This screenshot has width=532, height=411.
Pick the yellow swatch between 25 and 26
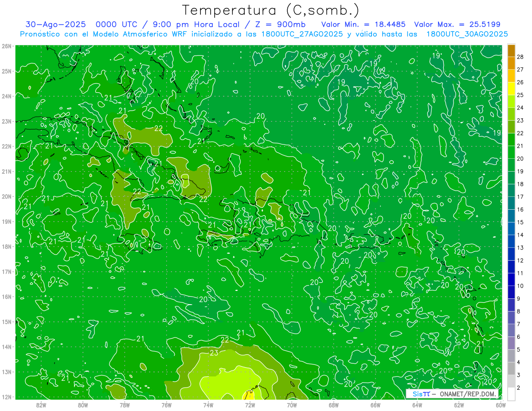[511, 88]
